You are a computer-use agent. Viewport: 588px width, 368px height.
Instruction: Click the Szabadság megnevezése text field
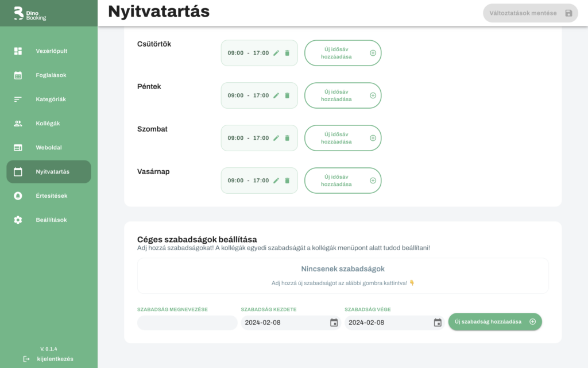pyautogui.click(x=187, y=323)
